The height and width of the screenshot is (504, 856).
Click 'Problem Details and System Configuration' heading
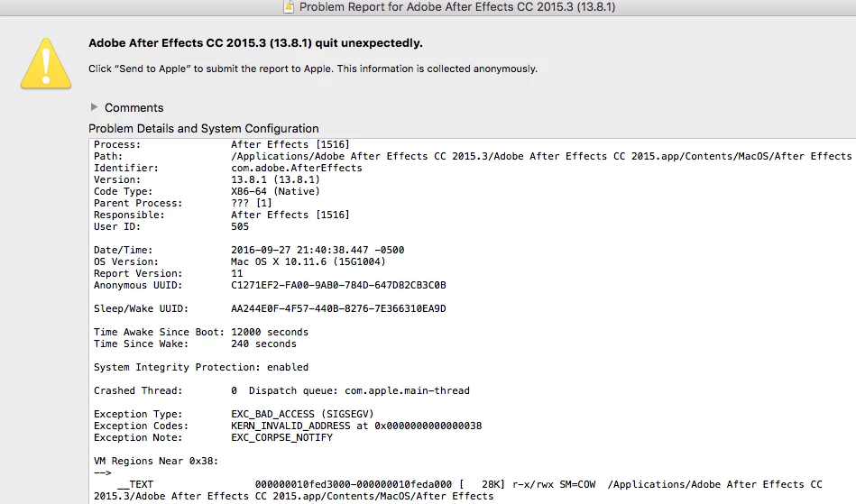click(204, 128)
